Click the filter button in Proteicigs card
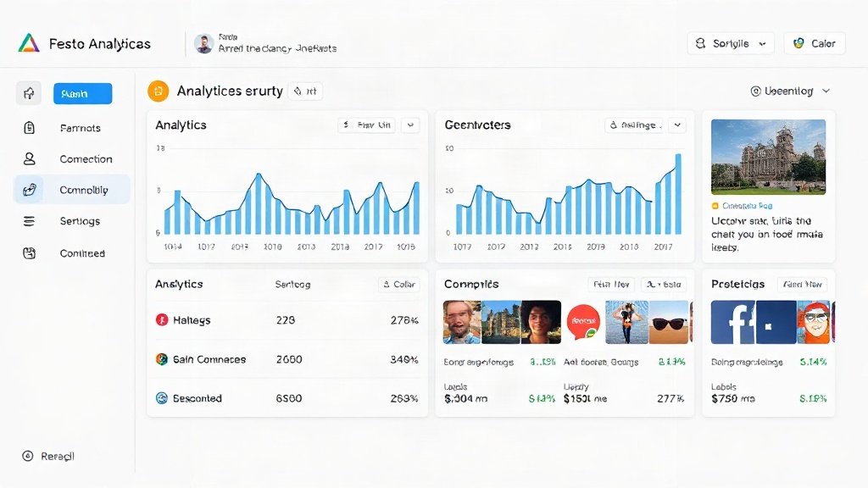Image resolution: width=868 pixels, height=488 pixels. tap(802, 285)
